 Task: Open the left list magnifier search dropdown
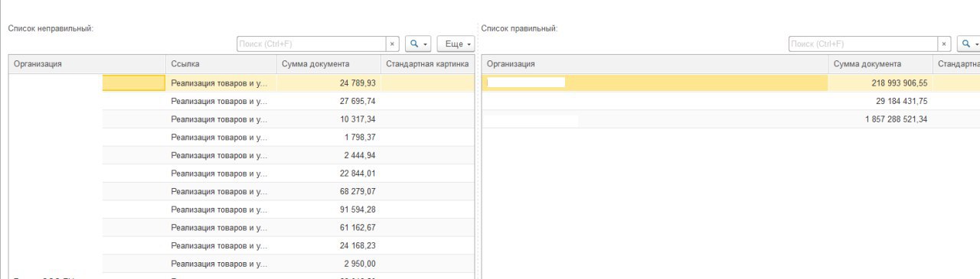coord(418,44)
